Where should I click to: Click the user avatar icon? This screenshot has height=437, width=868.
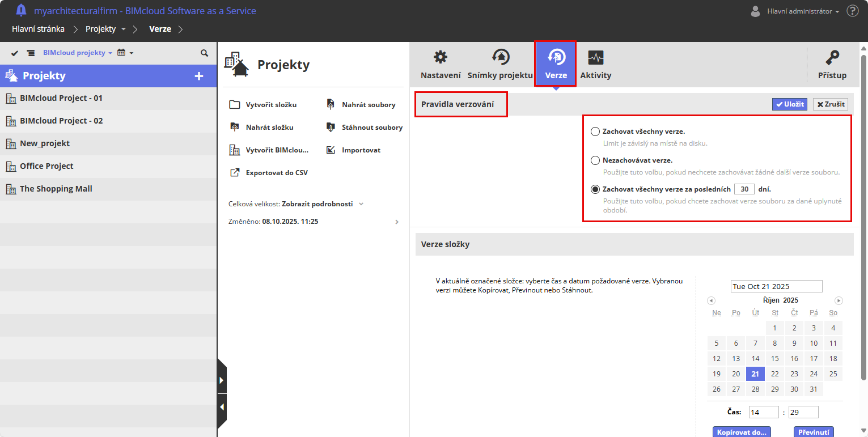755,11
